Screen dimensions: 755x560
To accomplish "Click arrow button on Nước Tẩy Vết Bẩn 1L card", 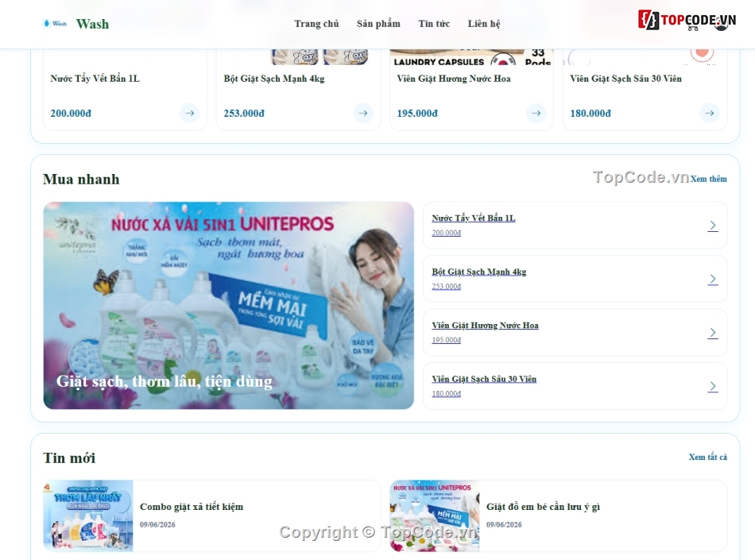I will point(190,113).
